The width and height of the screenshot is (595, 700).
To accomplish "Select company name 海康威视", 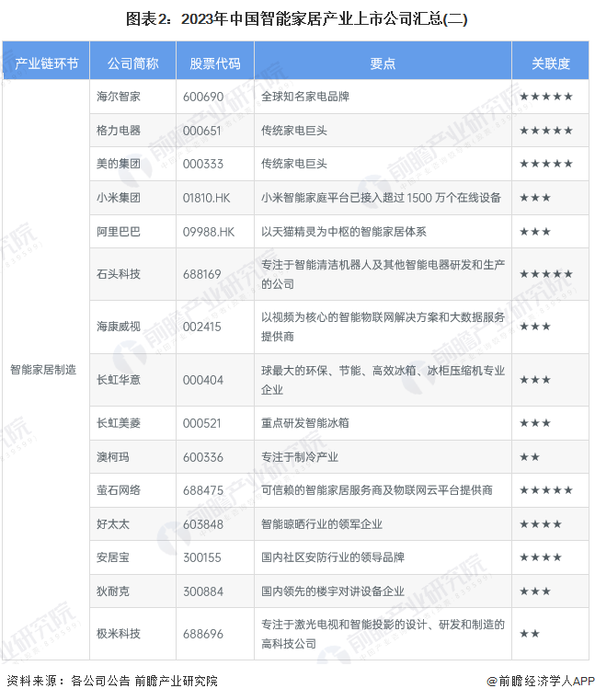I will point(119,327).
